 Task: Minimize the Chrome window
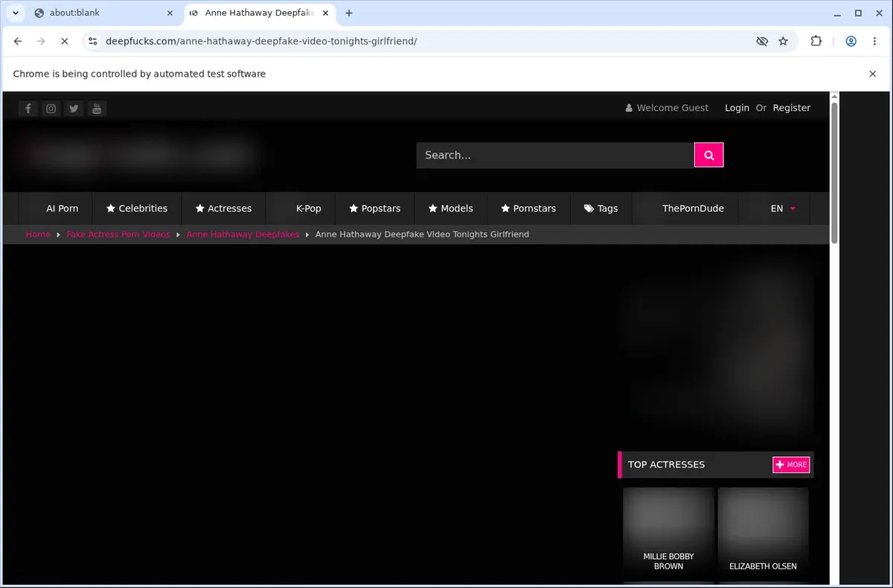[837, 13]
